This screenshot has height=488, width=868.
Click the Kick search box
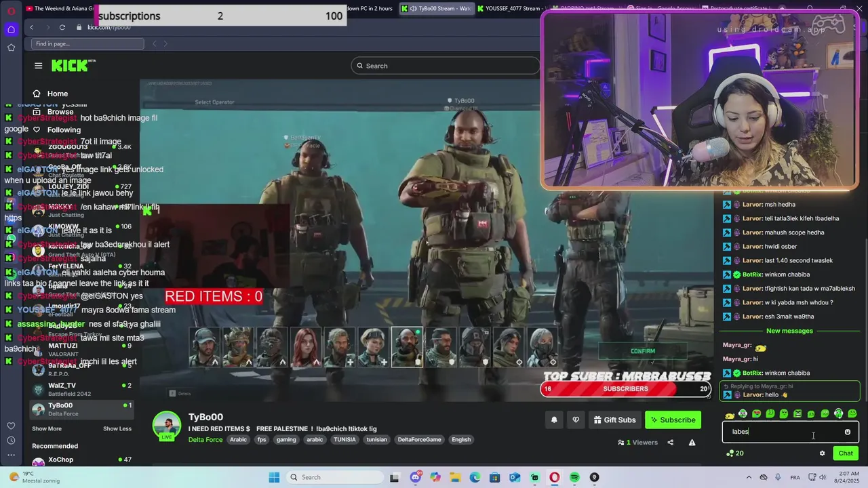coord(445,66)
